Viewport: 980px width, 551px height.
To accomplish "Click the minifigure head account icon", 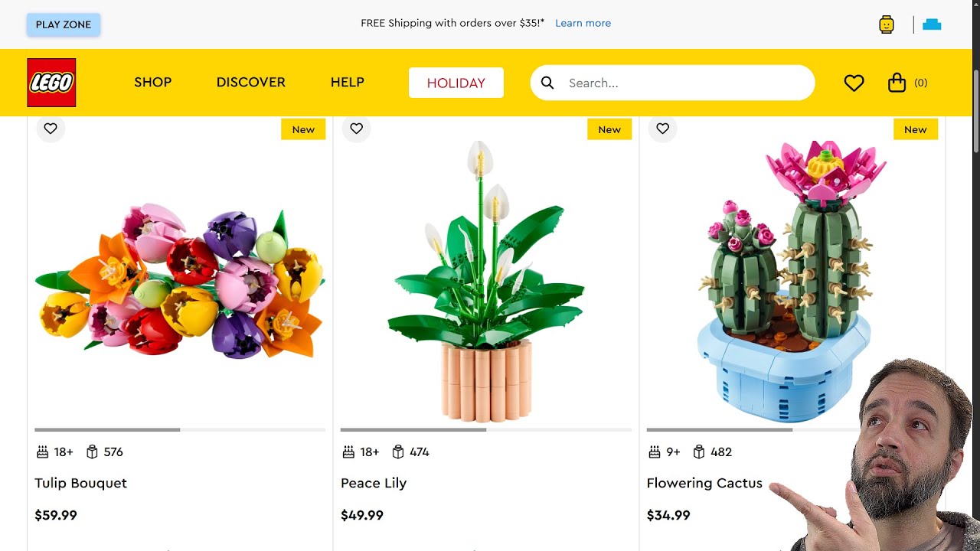I will click(x=887, y=24).
